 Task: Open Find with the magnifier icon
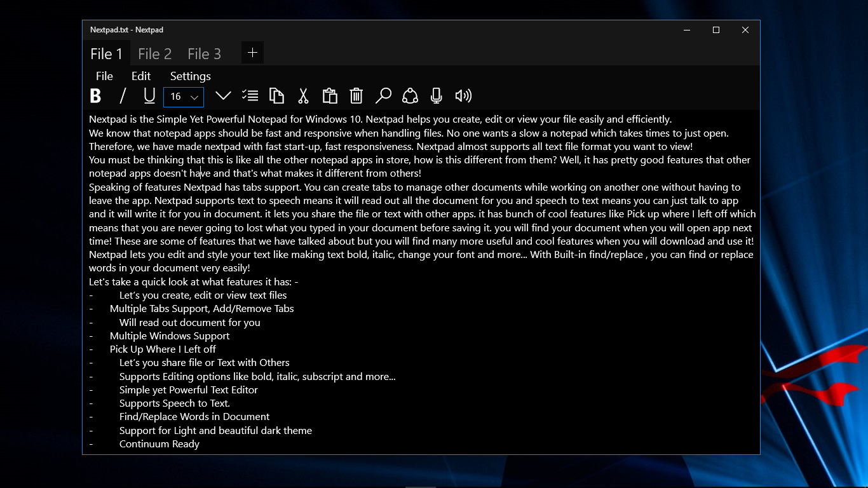[x=383, y=96]
